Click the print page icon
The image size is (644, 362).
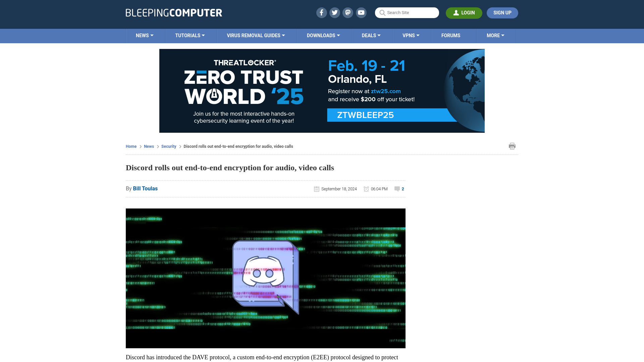(x=512, y=146)
